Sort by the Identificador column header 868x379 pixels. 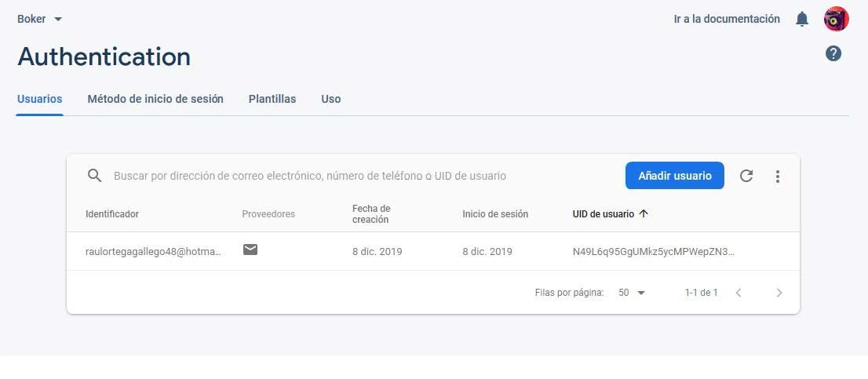[x=111, y=213]
